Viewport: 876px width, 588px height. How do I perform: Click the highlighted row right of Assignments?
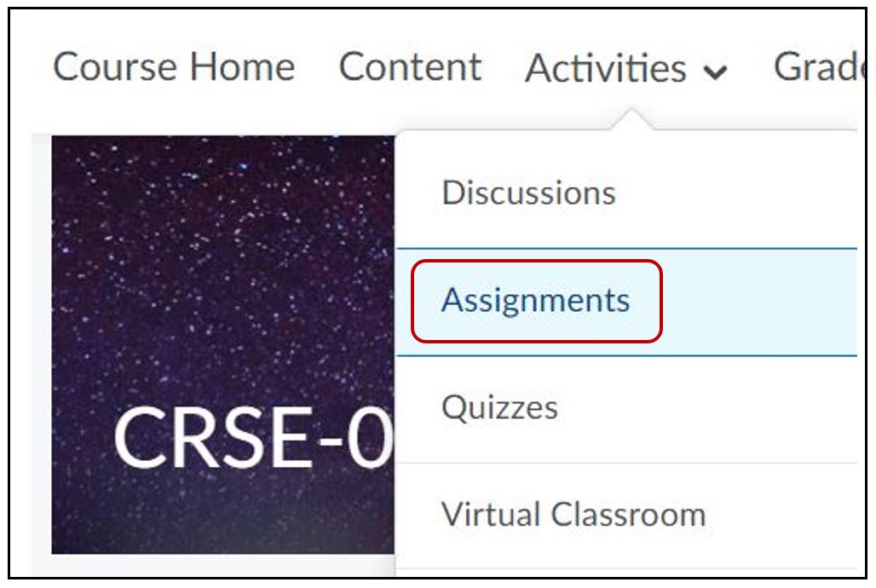tap(758, 302)
